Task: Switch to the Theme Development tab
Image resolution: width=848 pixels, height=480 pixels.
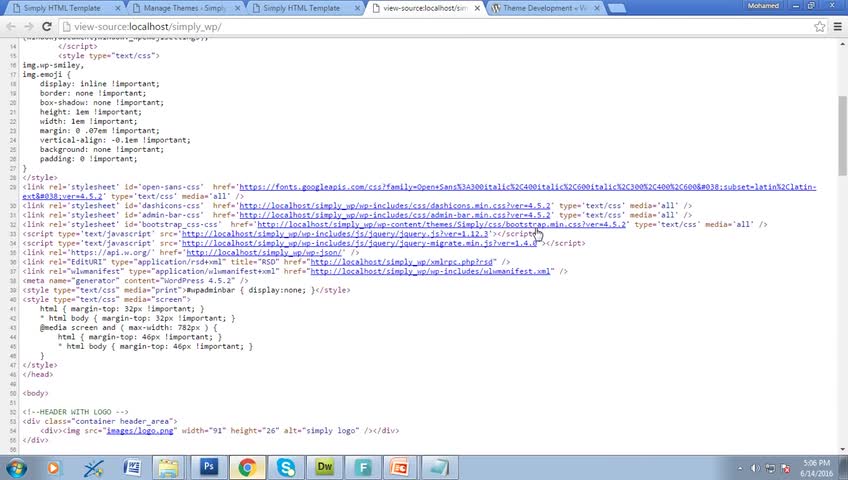Action: (545, 8)
